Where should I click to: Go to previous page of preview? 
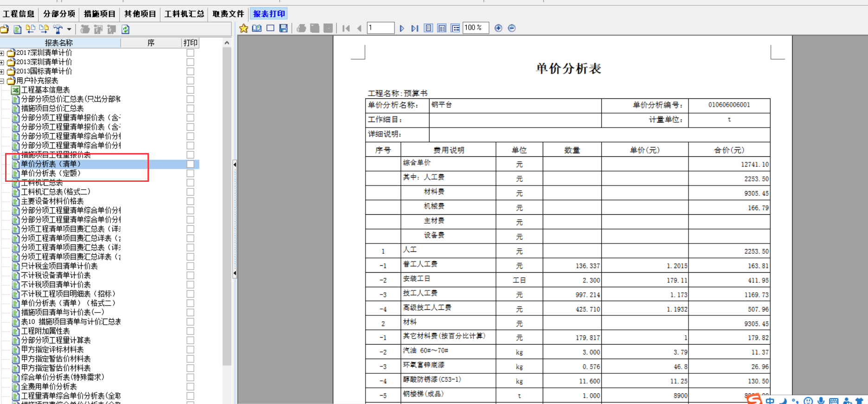point(359,28)
